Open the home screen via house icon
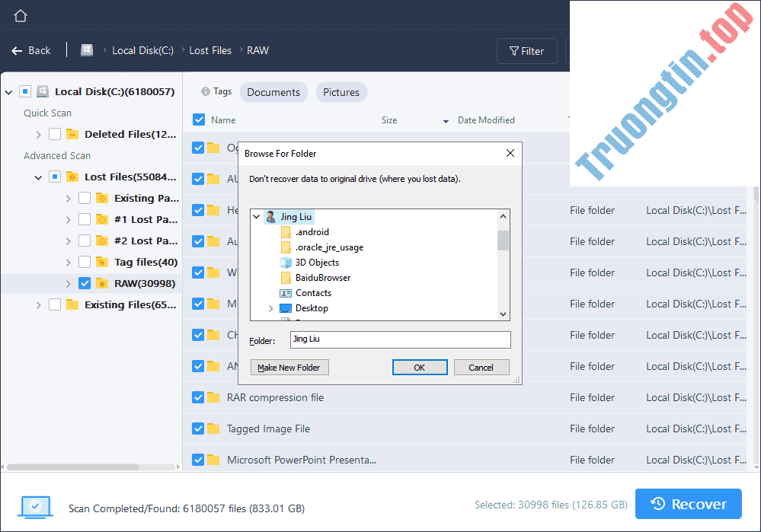Viewport: 761px width, 532px height. click(x=20, y=14)
